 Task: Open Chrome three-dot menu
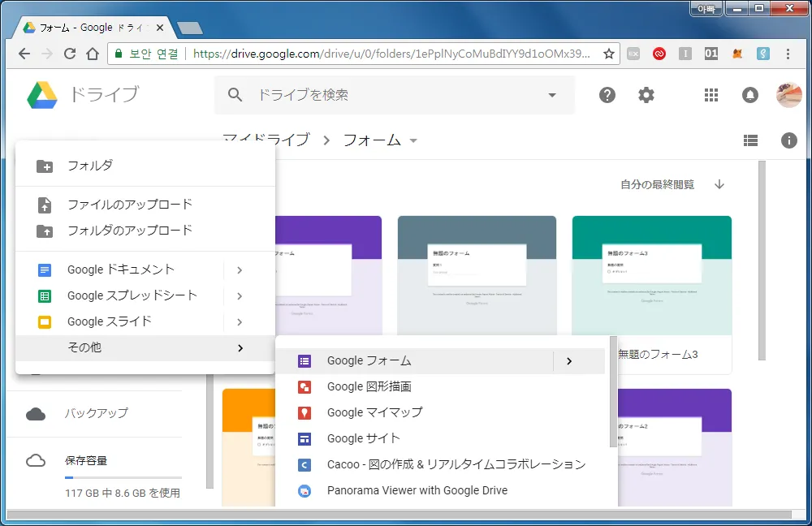point(788,54)
